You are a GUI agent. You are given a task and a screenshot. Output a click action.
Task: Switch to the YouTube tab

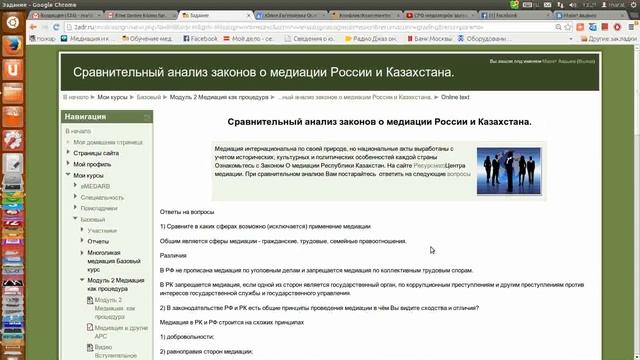(441, 15)
